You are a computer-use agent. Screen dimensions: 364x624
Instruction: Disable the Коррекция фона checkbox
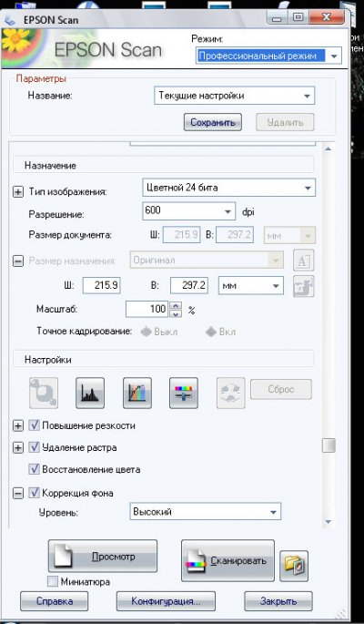[34, 493]
